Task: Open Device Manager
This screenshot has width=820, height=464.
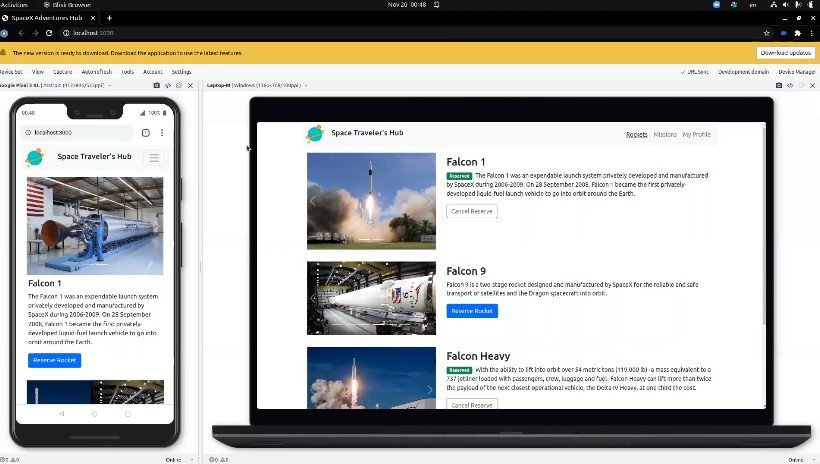Action: point(796,72)
